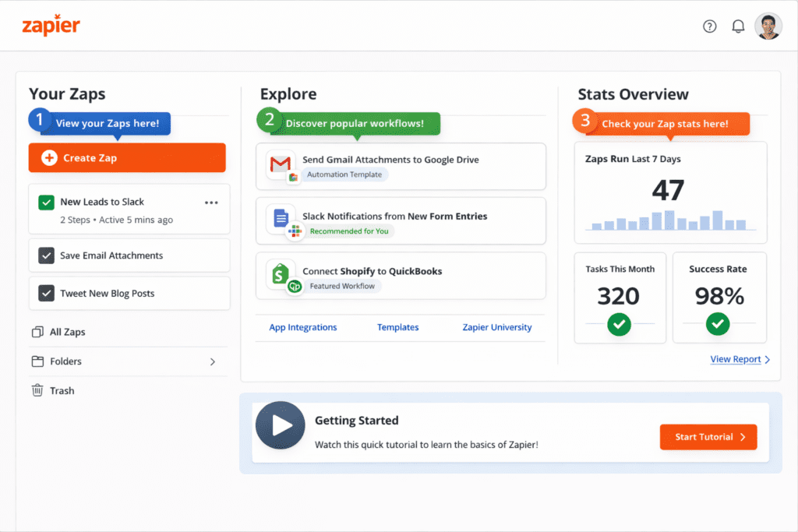Click the Google Docs form icon
Screen dimensions: 798x532
pyautogui.click(x=281, y=219)
